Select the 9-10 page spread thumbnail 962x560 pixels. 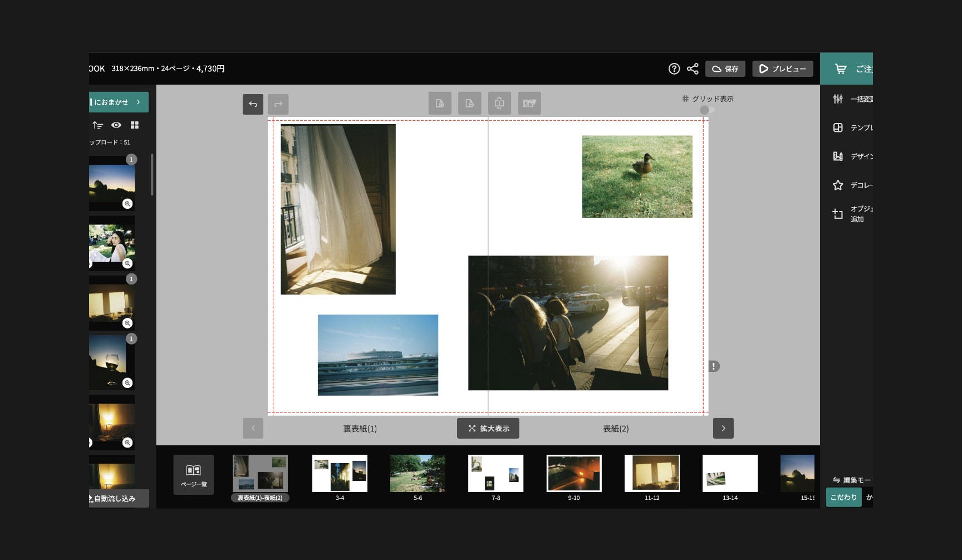[x=573, y=474]
